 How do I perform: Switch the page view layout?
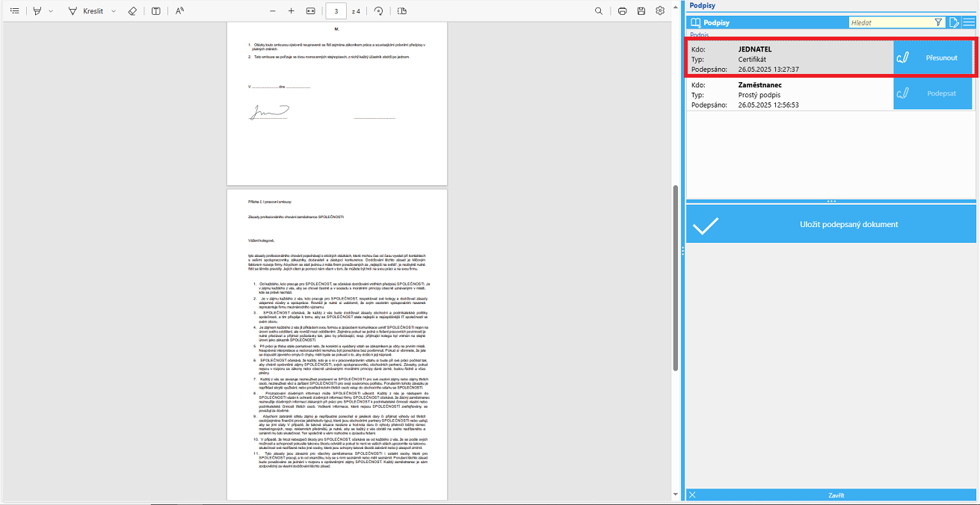(402, 11)
